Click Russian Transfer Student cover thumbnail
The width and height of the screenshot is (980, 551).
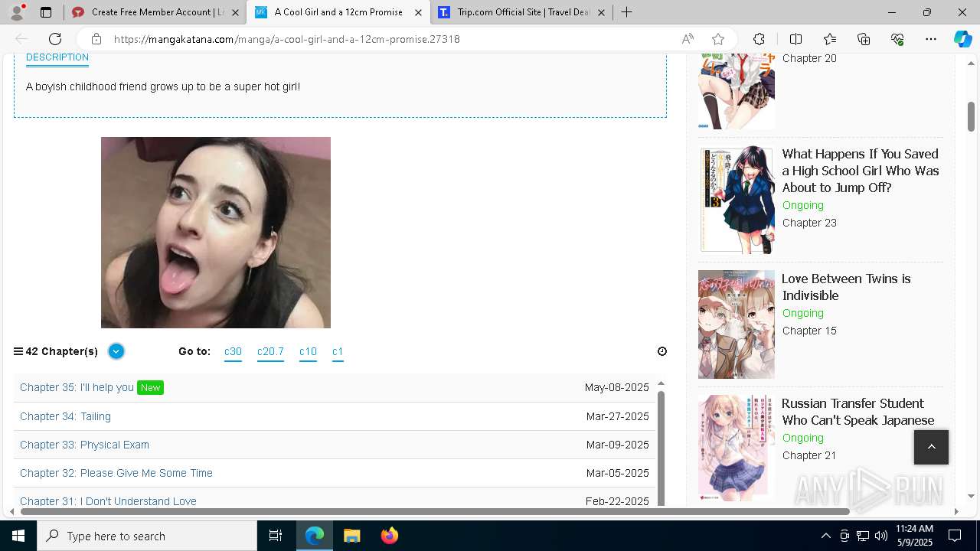click(737, 448)
